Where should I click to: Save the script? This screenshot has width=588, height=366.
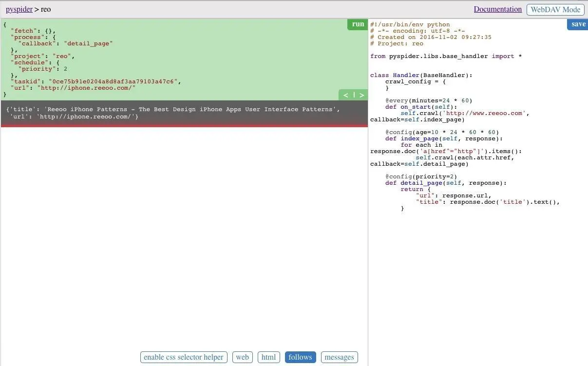click(x=578, y=24)
